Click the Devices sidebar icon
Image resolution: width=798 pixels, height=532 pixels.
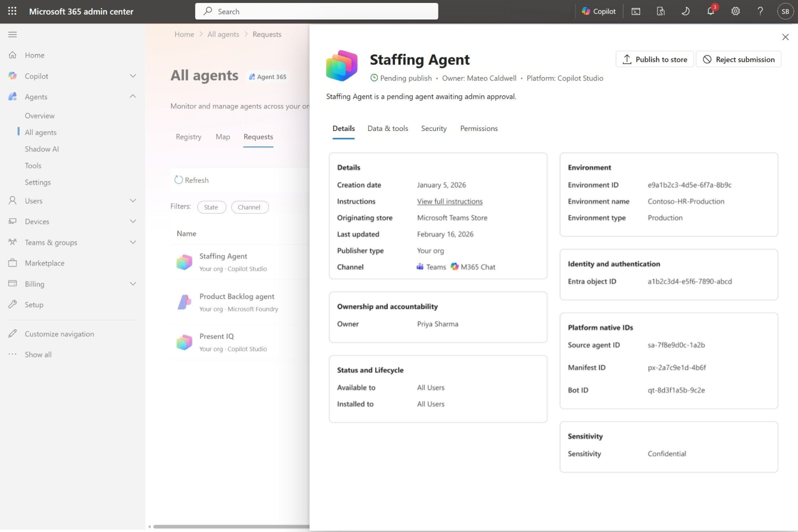pyautogui.click(x=12, y=222)
